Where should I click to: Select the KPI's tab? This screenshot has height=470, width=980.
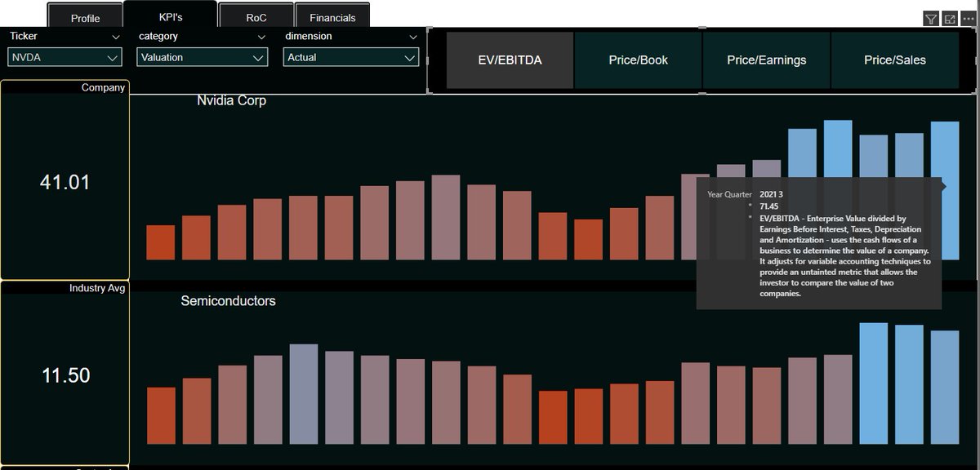[171, 16]
